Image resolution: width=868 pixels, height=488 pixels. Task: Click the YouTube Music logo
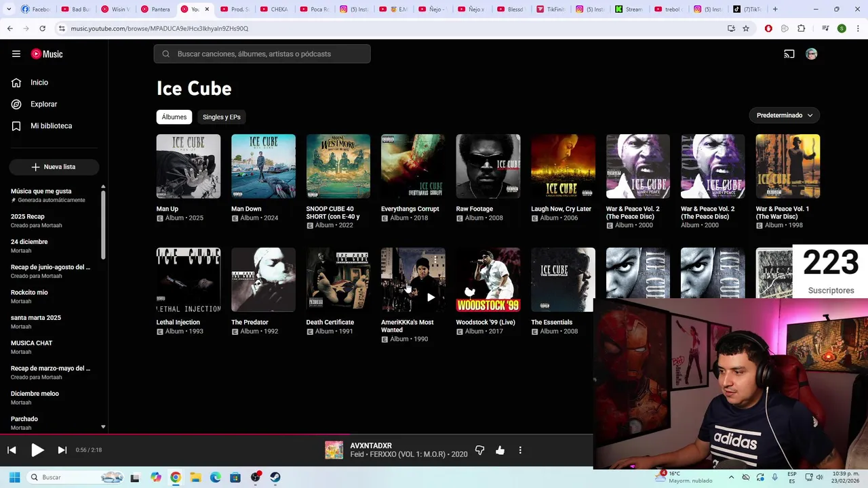click(47, 54)
